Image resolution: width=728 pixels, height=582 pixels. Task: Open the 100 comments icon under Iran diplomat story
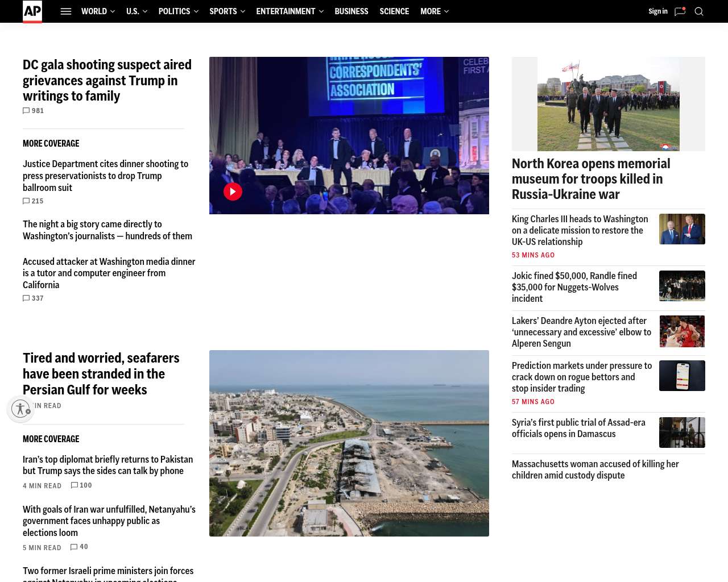point(75,485)
